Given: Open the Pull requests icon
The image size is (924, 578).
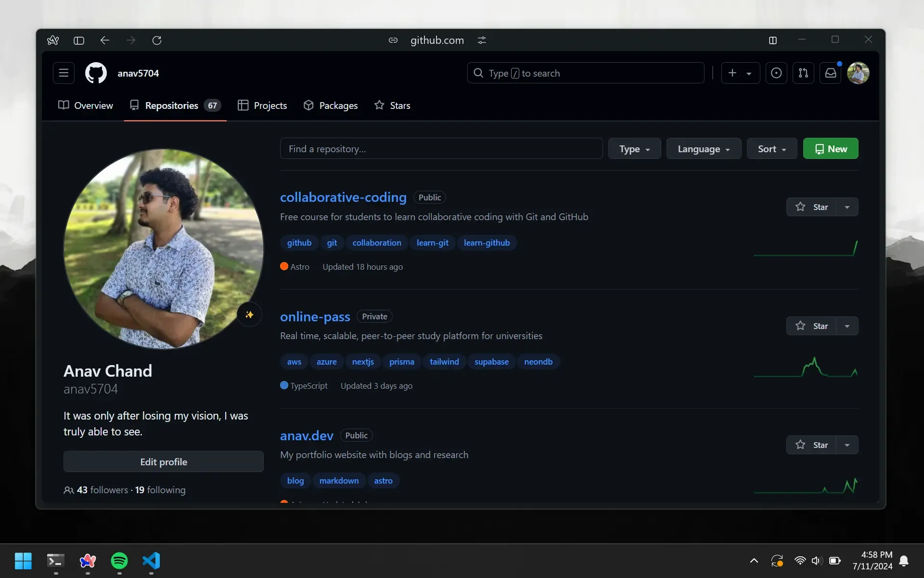Looking at the screenshot, I should pos(803,73).
